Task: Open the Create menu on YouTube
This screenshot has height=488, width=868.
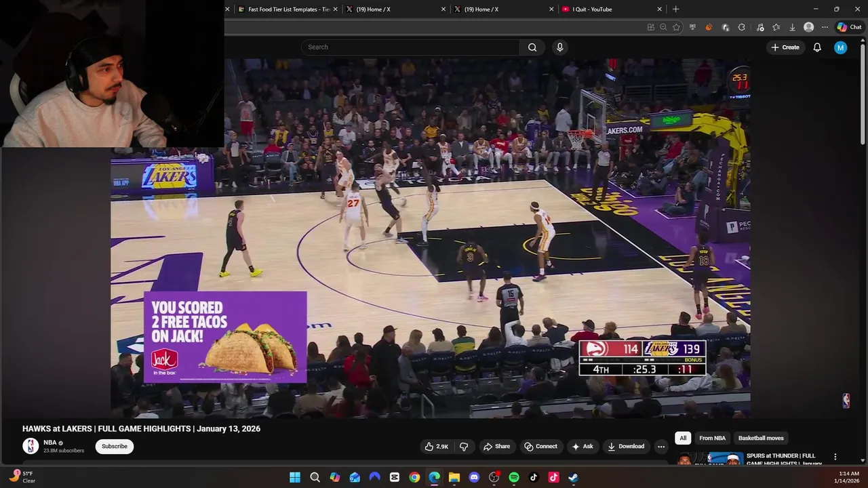Action: [785, 47]
